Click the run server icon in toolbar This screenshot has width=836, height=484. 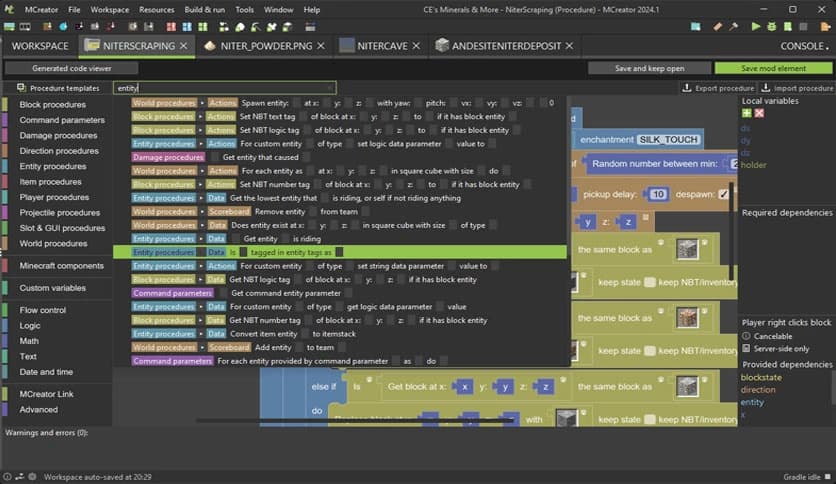(x=786, y=26)
